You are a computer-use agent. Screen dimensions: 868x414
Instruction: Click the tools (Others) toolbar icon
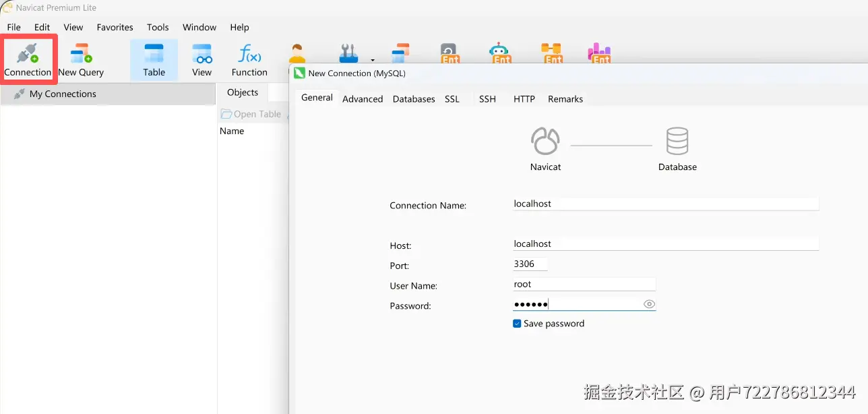pyautogui.click(x=348, y=53)
